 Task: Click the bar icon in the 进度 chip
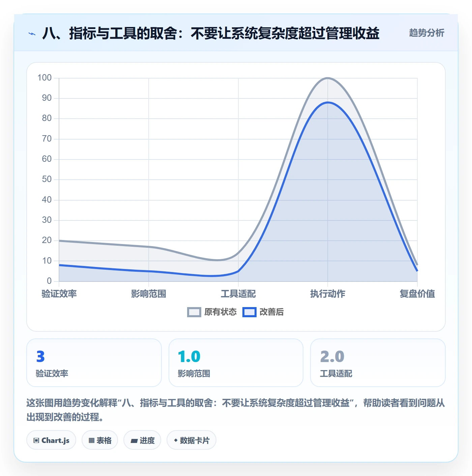[134, 441]
